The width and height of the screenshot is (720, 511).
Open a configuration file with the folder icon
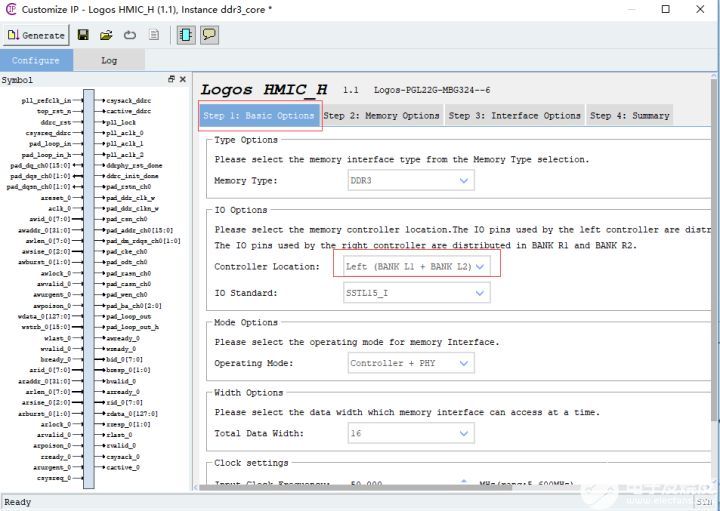point(106,35)
